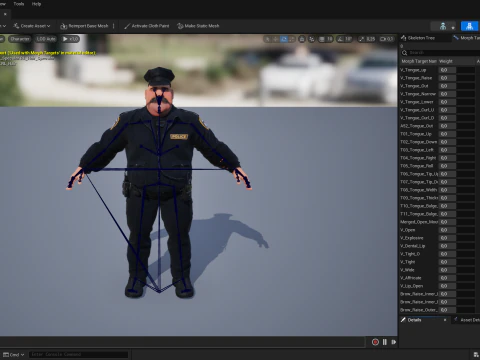Click the morph target search field
480x360 pixels.
pyautogui.click(x=440, y=53)
